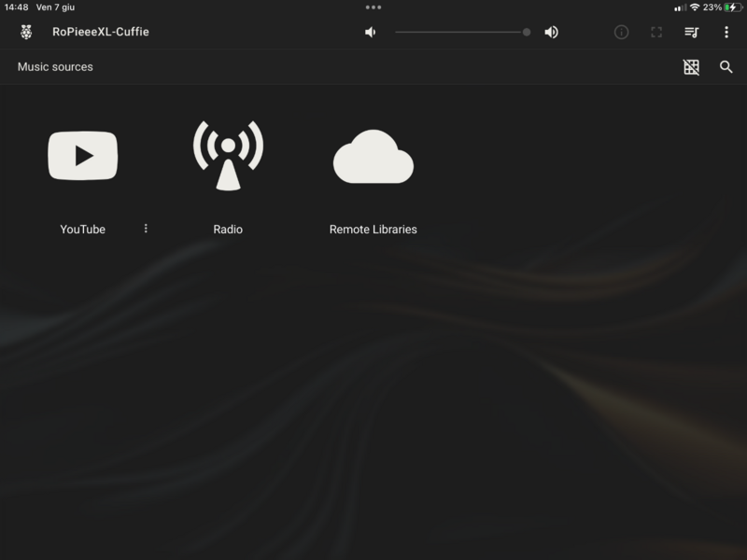Click the volume slider track

point(458,32)
